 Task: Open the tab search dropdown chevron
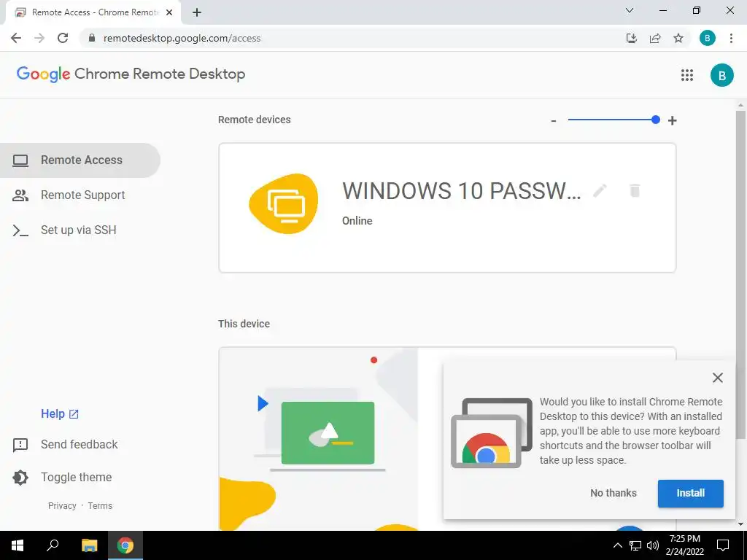[x=630, y=10]
